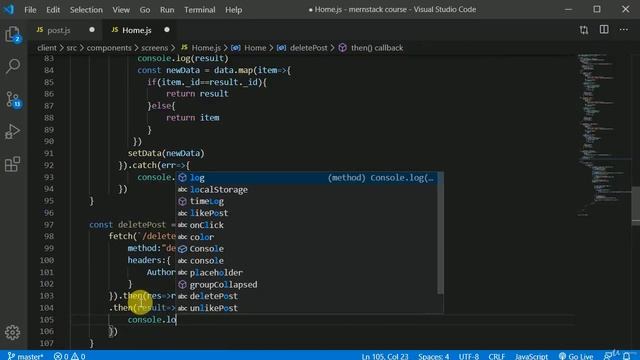Open notifications bell in status bar
The image size is (640, 360).
click(x=627, y=356)
